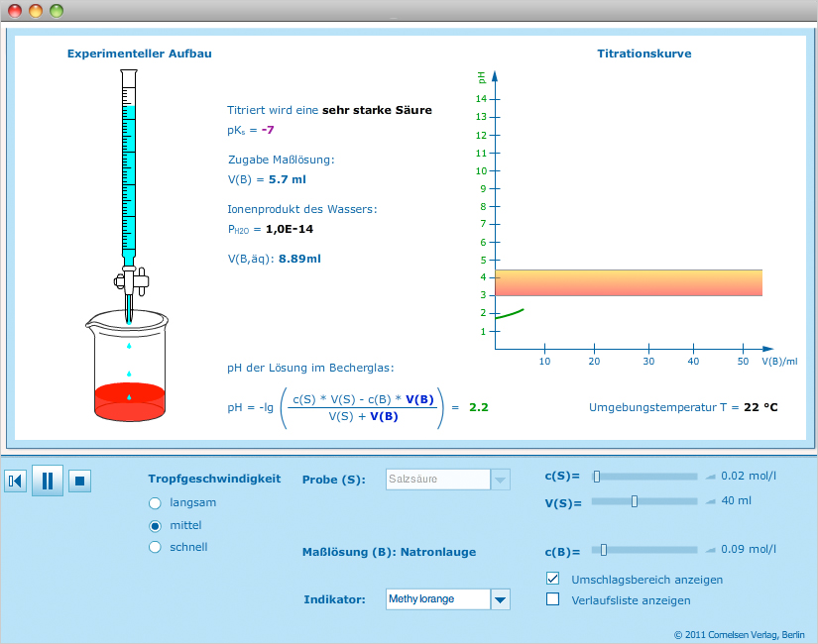Stop the titration with the stop button

(80, 482)
